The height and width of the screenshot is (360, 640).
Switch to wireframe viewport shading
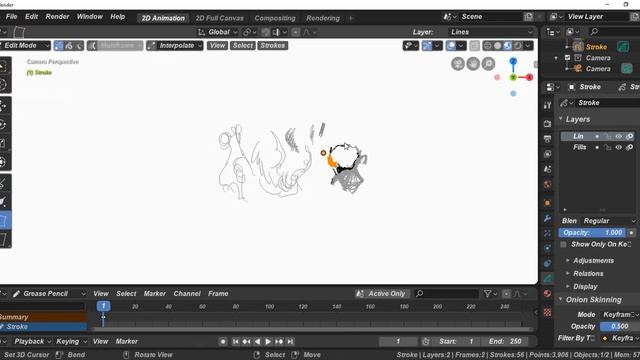[x=487, y=46]
